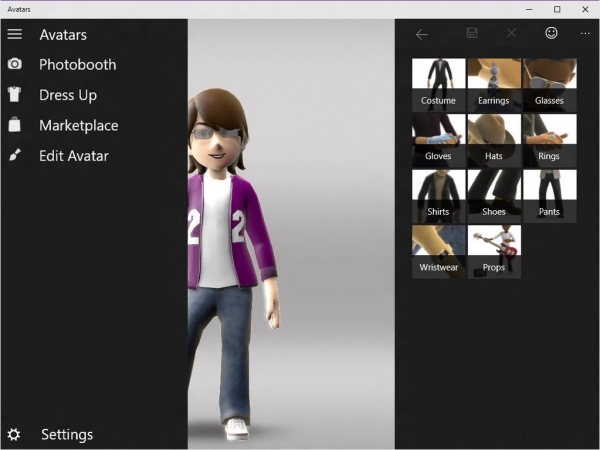Viewport: 600px width, 450px height.
Task: Open the Hats category tile
Action: 494,140
